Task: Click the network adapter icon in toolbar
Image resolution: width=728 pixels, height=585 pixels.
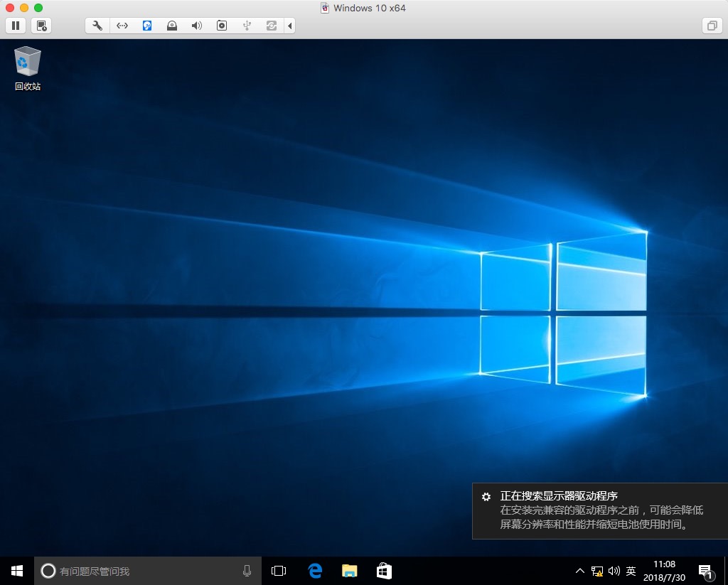Action: point(122,26)
